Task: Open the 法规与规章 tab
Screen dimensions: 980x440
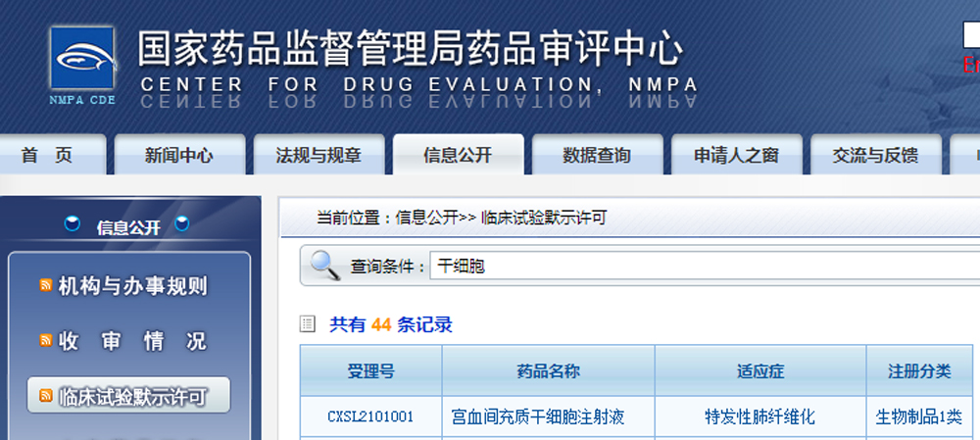Action: tap(318, 156)
